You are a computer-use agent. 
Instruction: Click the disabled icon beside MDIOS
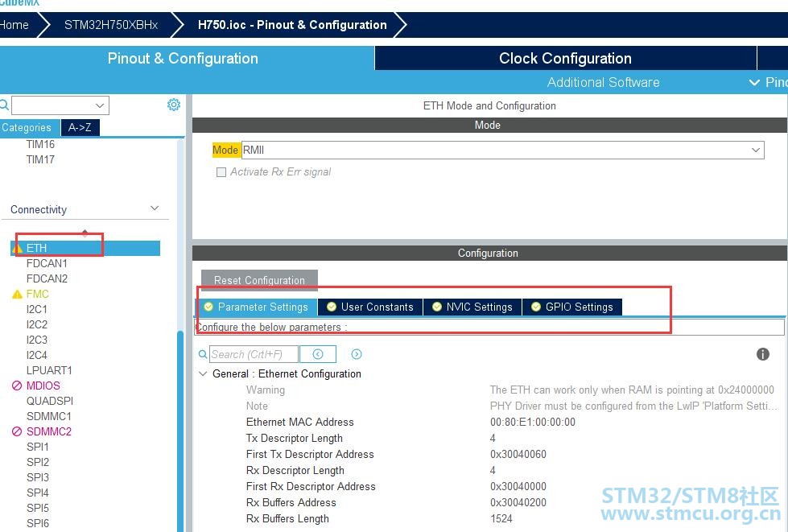click(17, 386)
